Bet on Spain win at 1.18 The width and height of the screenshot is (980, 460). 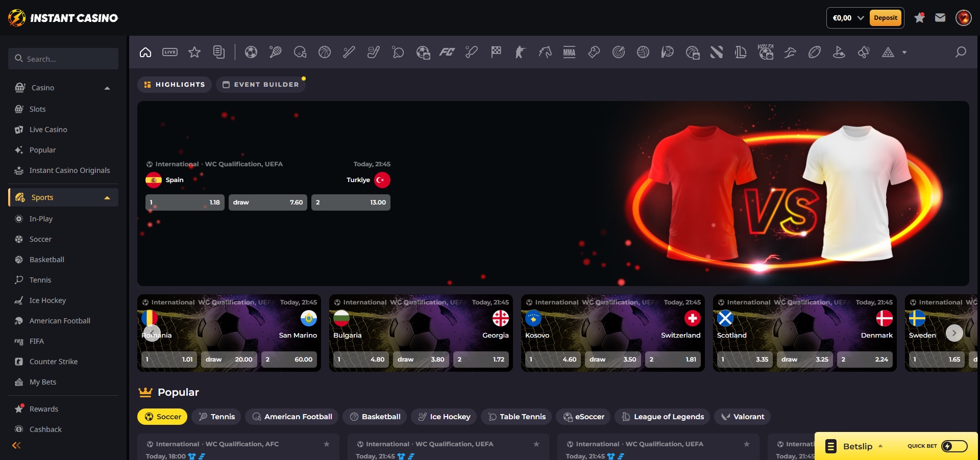(x=185, y=202)
